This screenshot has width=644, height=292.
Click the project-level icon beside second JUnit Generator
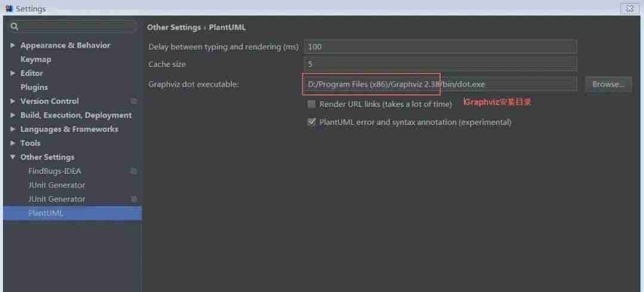click(134, 199)
